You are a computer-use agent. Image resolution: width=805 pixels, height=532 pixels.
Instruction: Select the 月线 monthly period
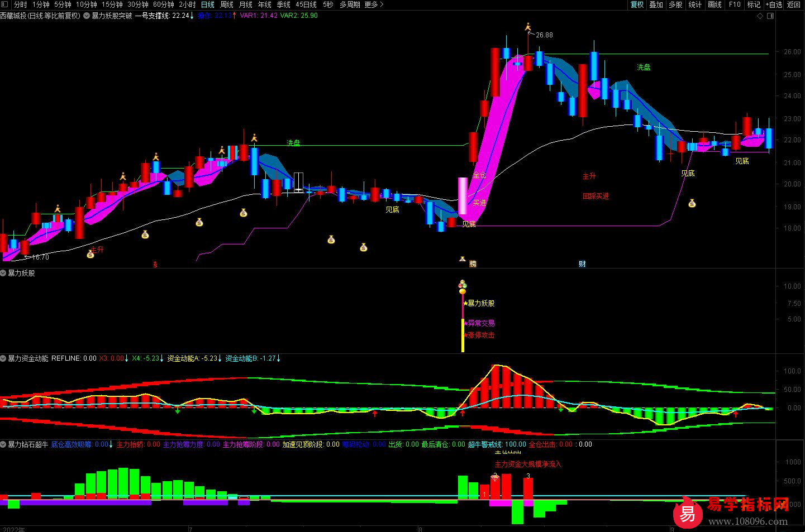tap(246, 4)
